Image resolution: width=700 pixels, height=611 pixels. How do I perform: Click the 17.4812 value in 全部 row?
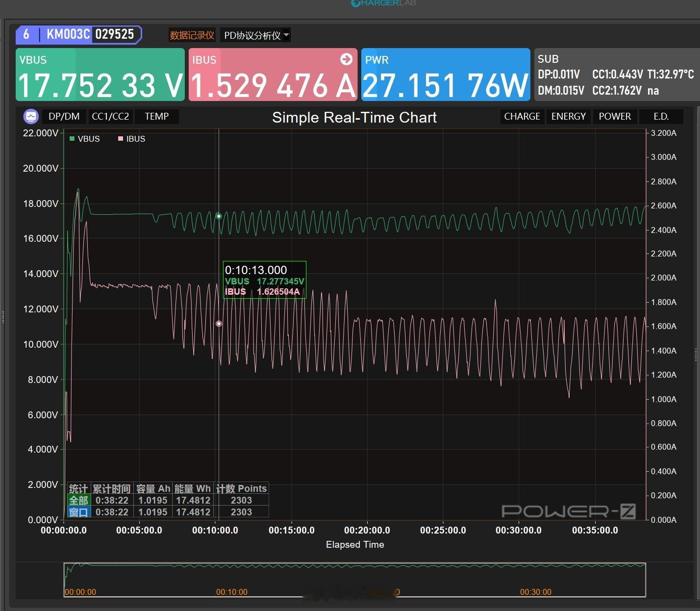coord(193,500)
